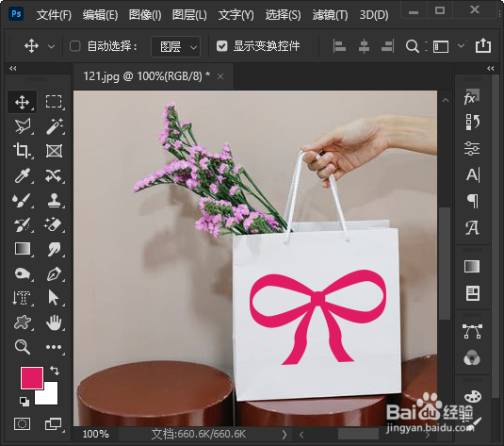Open the Properties sliders panel
The image size is (504, 446).
pos(472,149)
